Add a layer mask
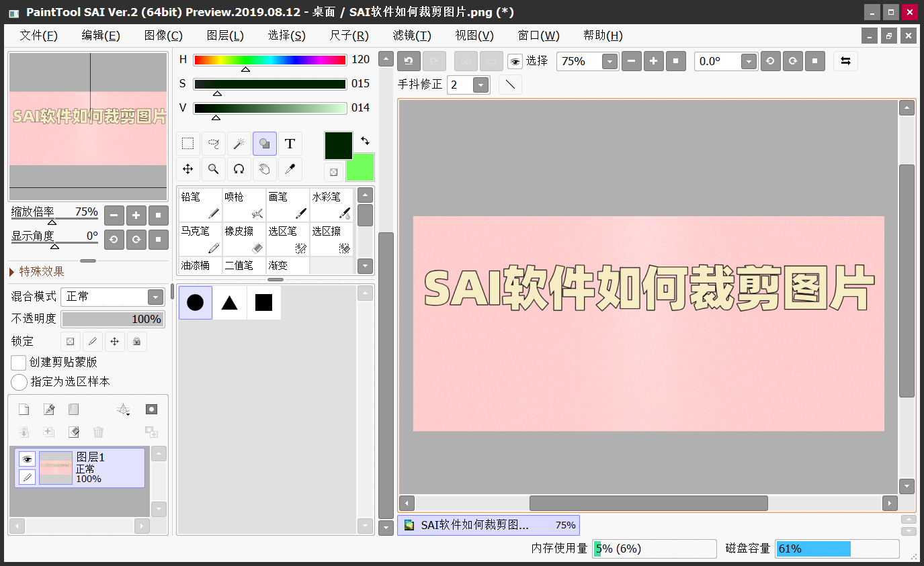 click(x=151, y=409)
